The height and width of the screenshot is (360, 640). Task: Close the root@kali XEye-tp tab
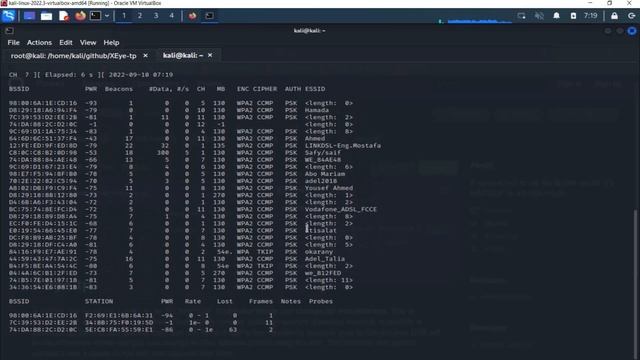click(x=145, y=56)
